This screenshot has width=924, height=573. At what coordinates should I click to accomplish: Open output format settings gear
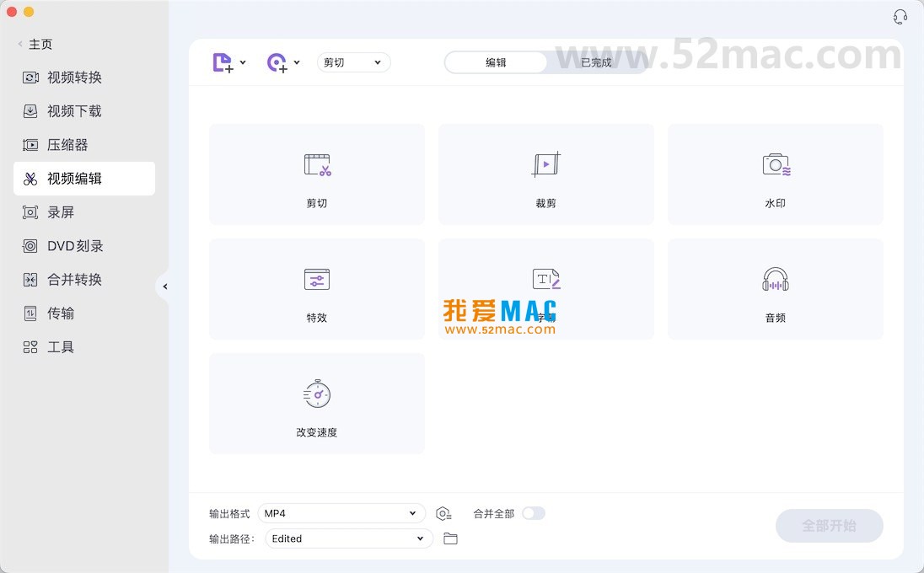443,513
